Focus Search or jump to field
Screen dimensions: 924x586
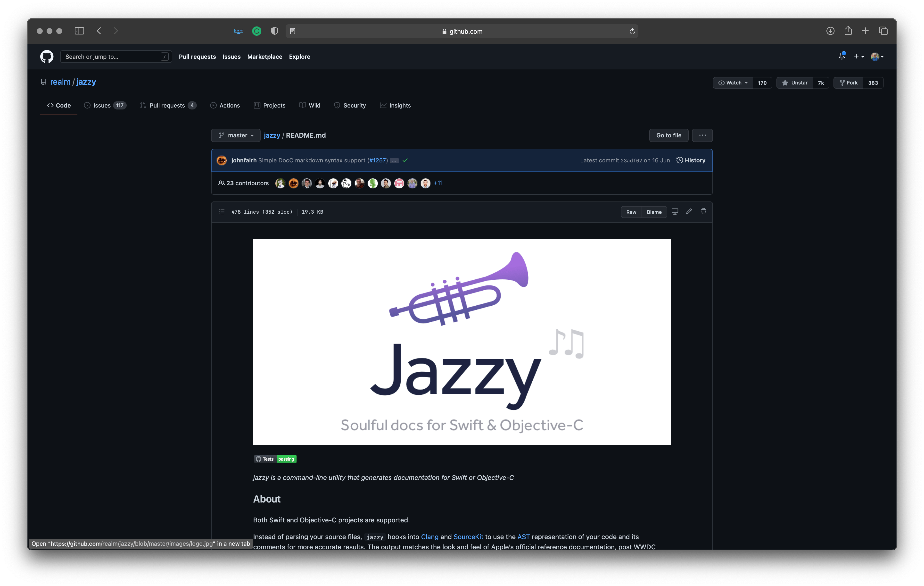pos(116,57)
